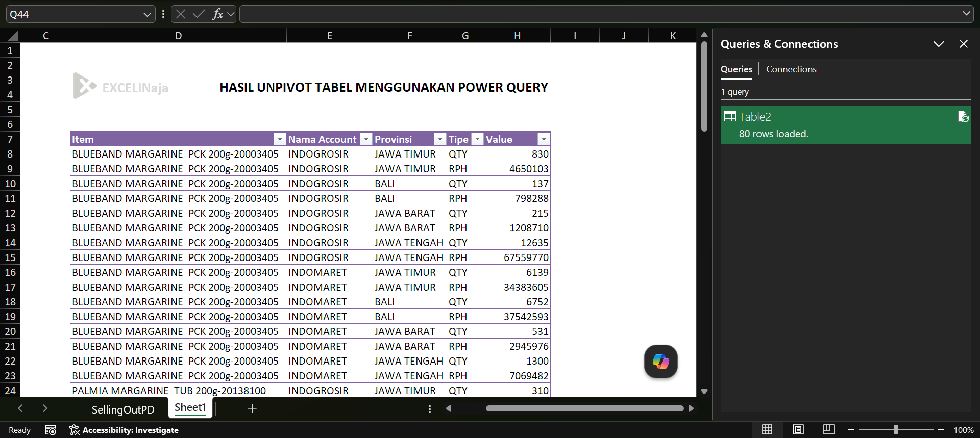This screenshot has height=438, width=980.
Task: Open the Copilot floating button
Action: [661, 362]
